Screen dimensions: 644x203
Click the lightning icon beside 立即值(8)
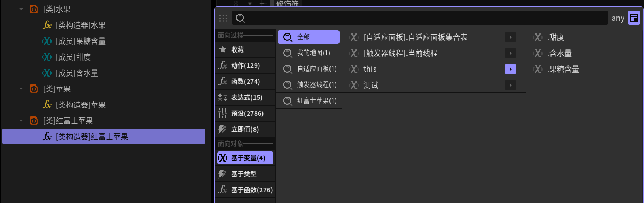[223, 129]
